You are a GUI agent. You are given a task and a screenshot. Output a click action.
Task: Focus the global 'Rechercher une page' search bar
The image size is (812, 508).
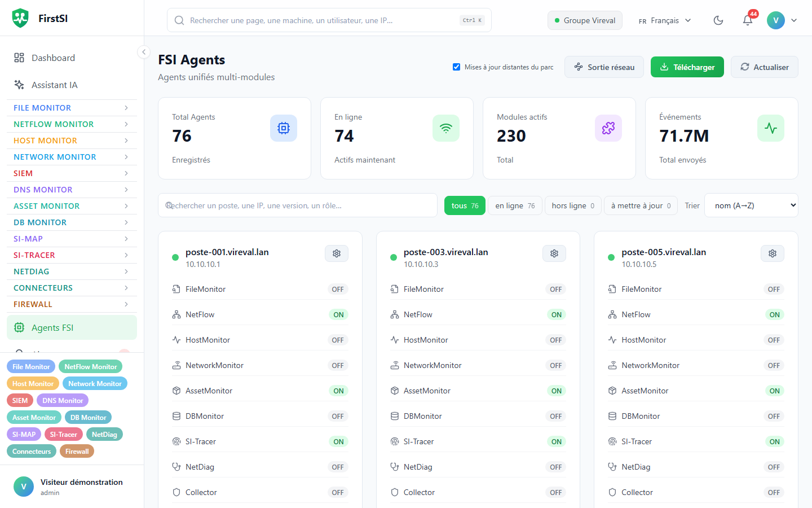click(329, 20)
